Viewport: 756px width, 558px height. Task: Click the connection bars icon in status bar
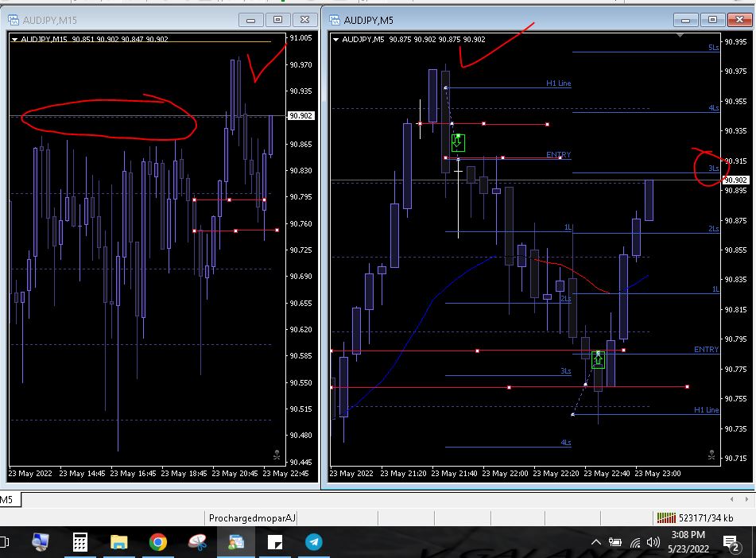tap(666, 517)
